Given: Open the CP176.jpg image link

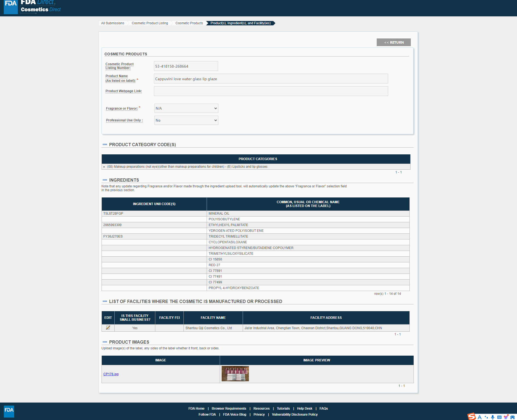Looking at the screenshot, I should pyautogui.click(x=111, y=374).
